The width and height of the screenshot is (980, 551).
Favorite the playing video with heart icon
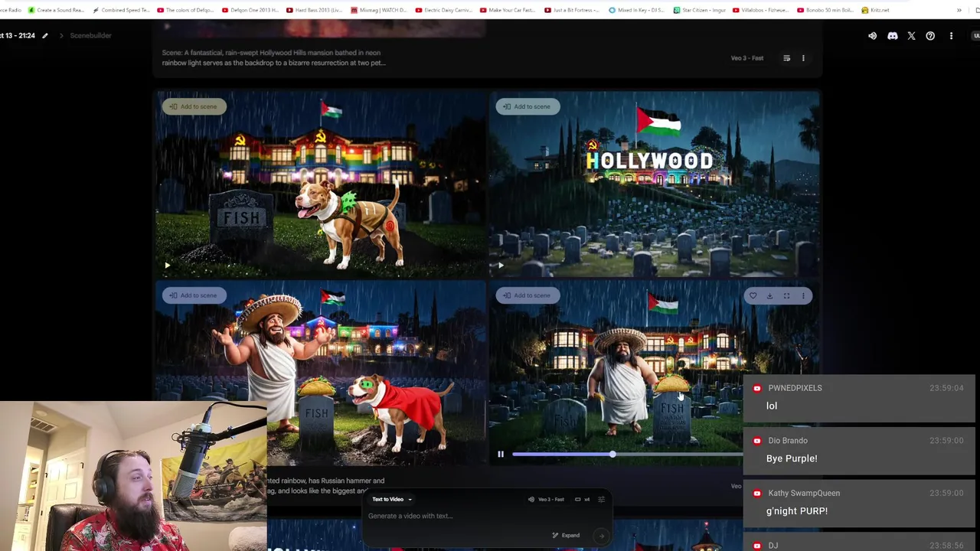[x=753, y=296]
